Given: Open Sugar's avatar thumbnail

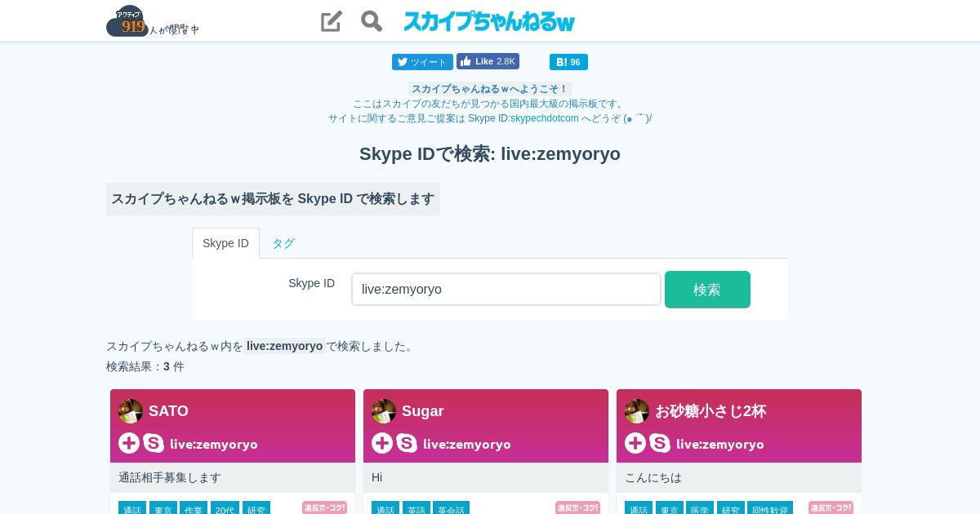Looking at the screenshot, I should pos(384,411).
